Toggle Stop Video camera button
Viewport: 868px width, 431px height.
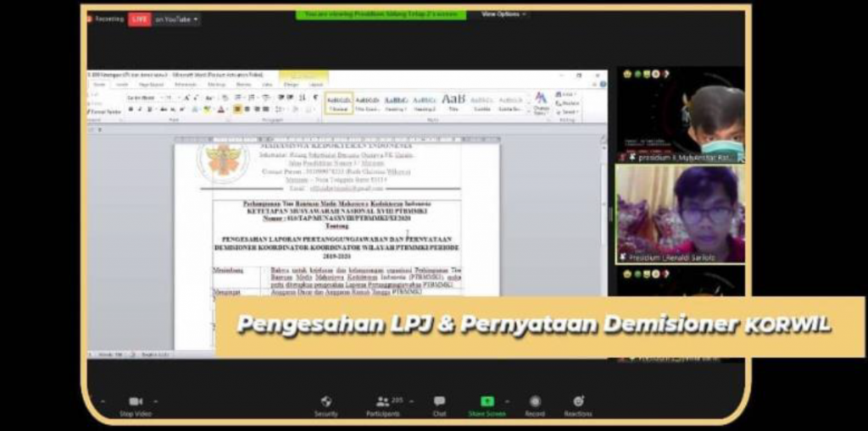[136, 406]
